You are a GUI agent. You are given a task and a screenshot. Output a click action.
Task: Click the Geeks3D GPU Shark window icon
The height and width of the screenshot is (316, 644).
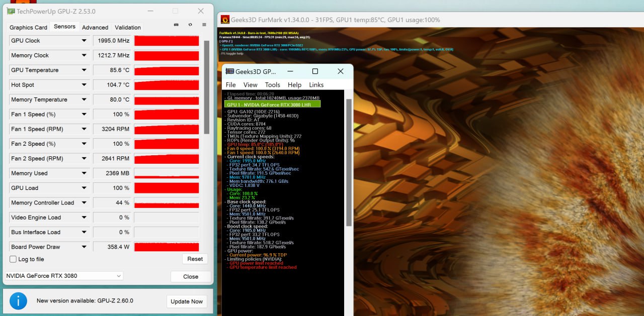coord(230,71)
